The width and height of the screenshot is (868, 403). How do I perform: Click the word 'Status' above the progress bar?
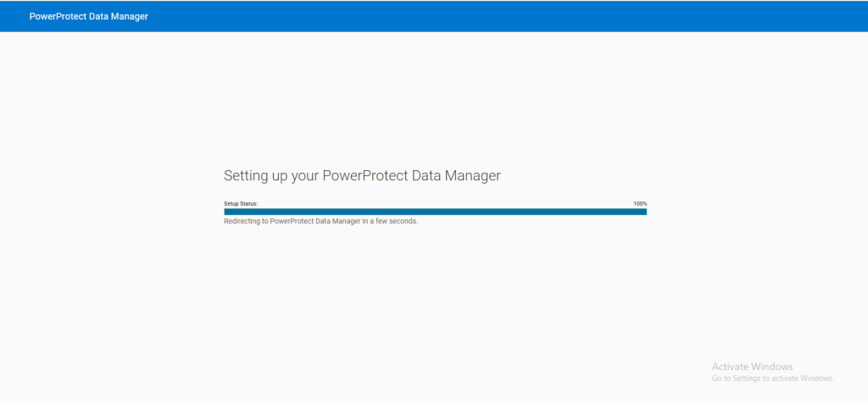tap(248, 204)
